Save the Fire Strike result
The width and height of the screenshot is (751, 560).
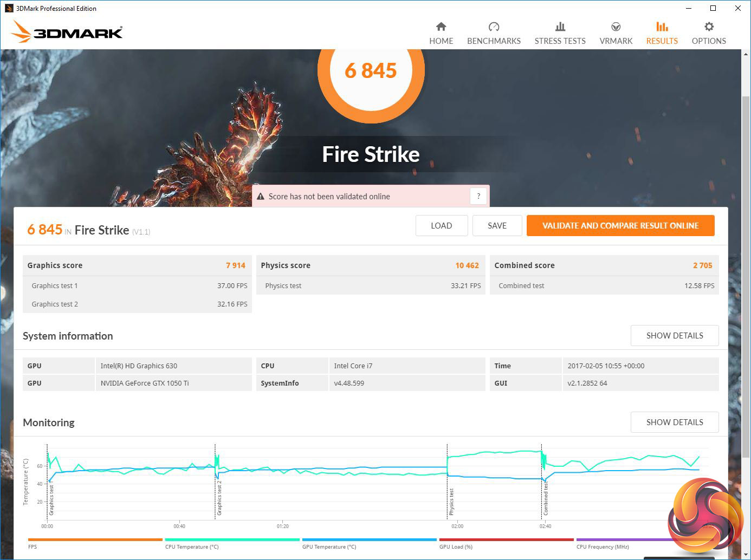point(497,226)
